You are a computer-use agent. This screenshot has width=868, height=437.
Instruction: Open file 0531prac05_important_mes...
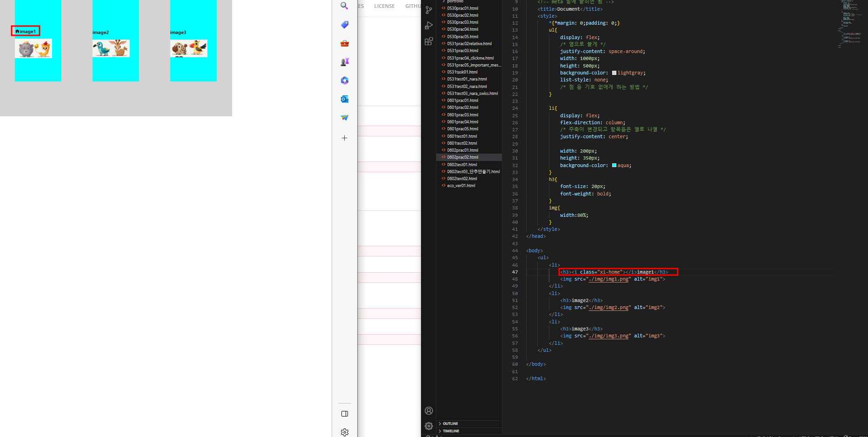(x=474, y=65)
